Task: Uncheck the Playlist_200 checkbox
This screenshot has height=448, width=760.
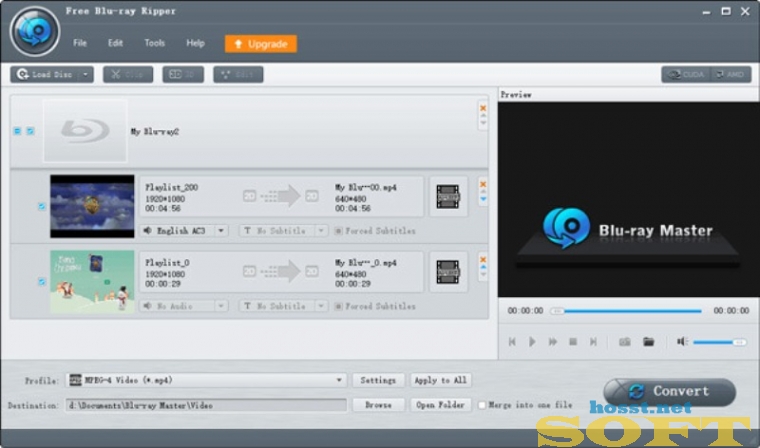Action: [42, 207]
